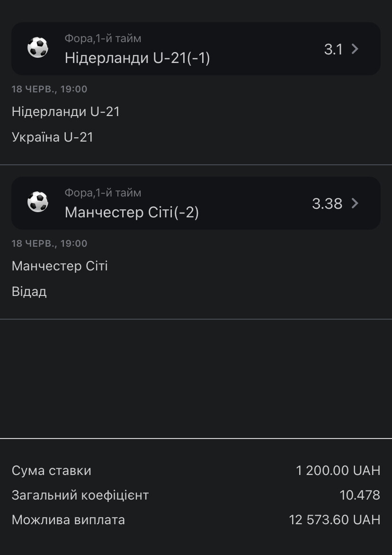The image size is (392, 555).
Task: Open the Манчестер Сіті(-2) selection card
Action: pos(196,203)
